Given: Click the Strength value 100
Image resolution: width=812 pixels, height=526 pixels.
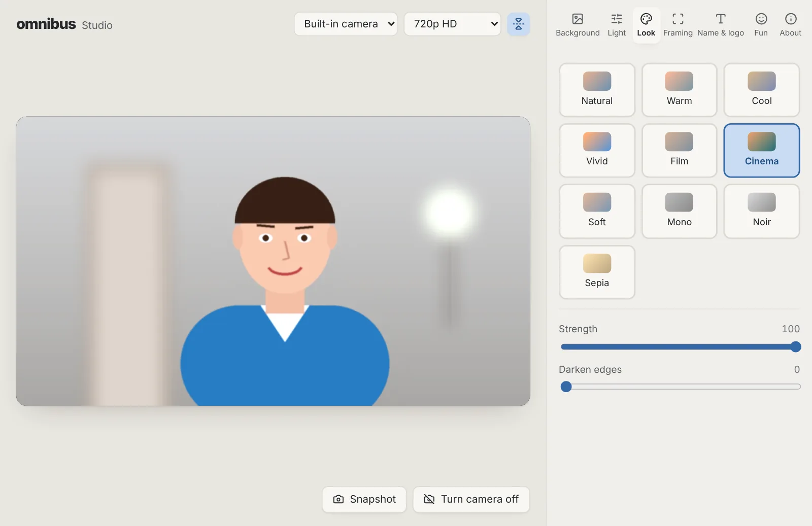Looking at the screenshot, I should coord(791,329).
